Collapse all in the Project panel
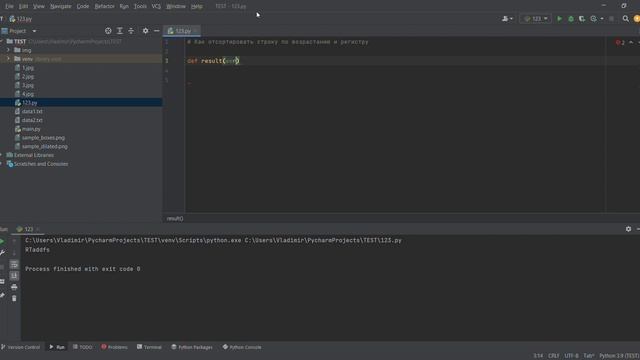 point(131,31)
